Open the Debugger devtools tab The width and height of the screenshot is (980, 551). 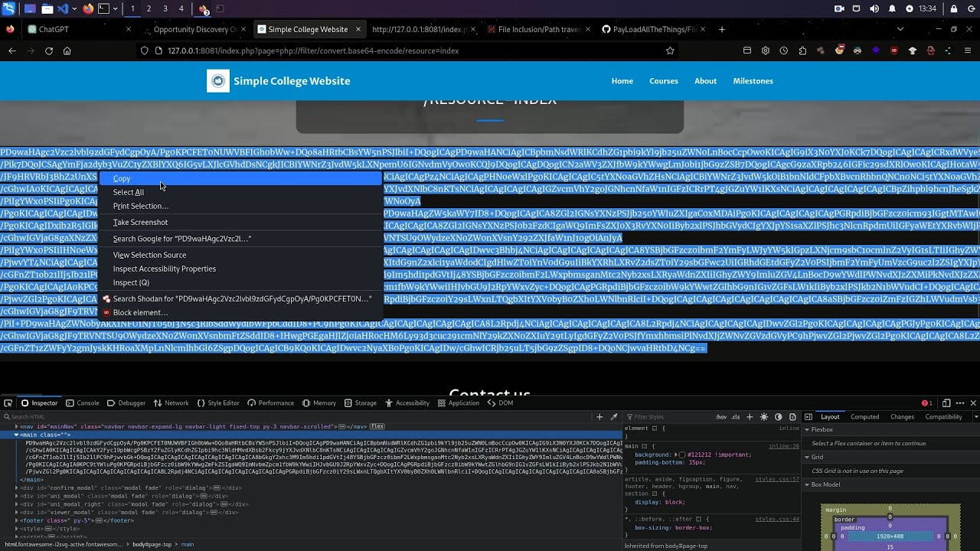coord(126,403)
